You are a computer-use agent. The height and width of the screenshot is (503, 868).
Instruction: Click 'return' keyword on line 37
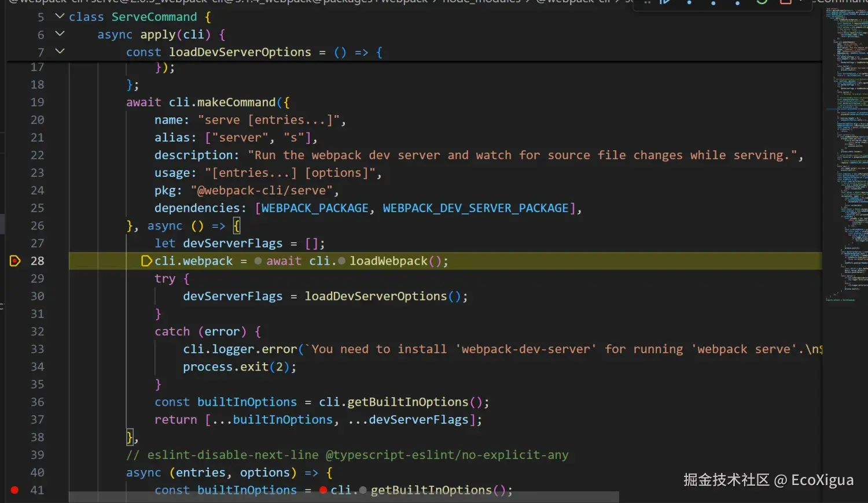(175, 420)
